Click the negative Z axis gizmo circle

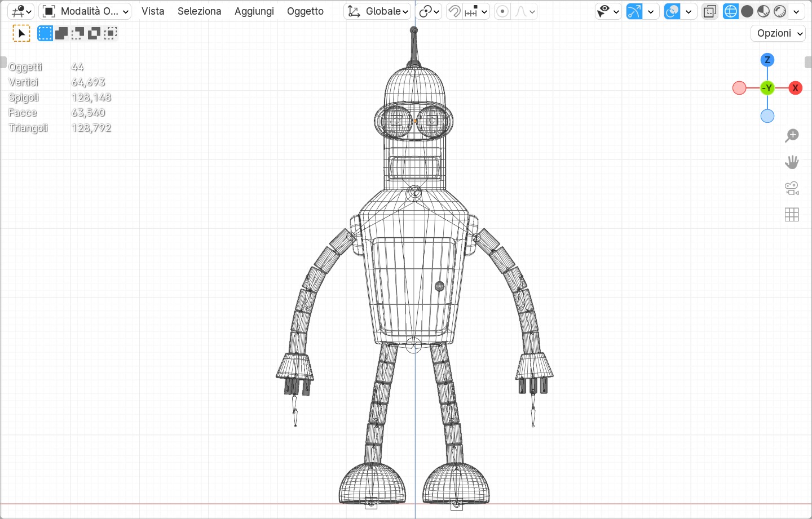pyautogui.click(x=767, y=116)
